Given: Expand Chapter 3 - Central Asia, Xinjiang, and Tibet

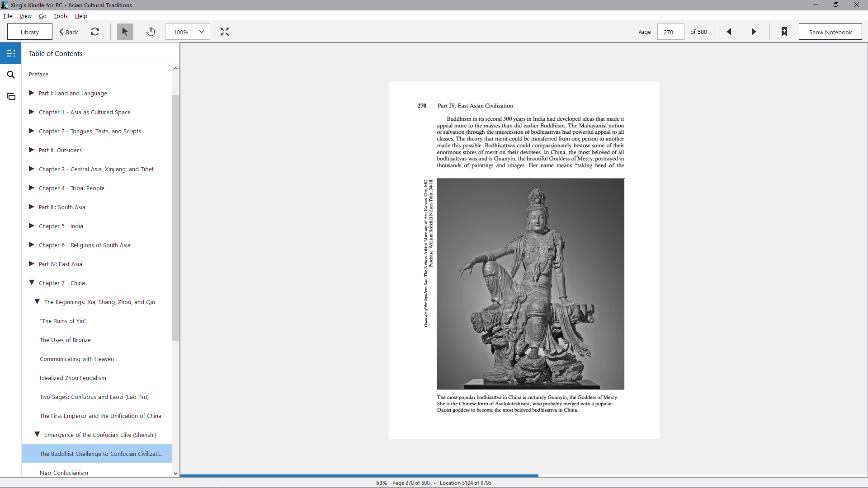Looking at the screenshot, I should pyautogui.click(x=32, y=169).
